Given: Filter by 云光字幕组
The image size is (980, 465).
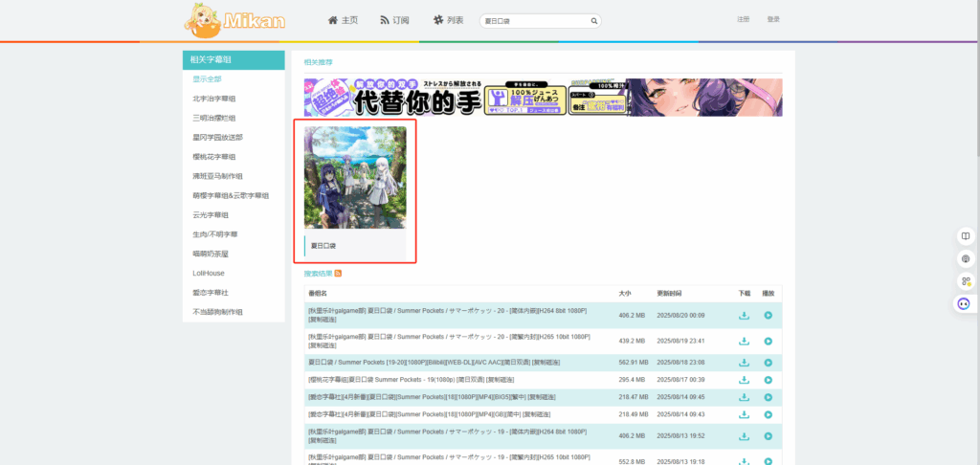Looking at the screenshot, I should click(x=211, y=215).
